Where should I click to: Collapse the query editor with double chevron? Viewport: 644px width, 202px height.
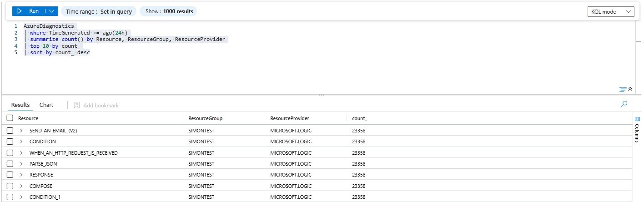630,89
